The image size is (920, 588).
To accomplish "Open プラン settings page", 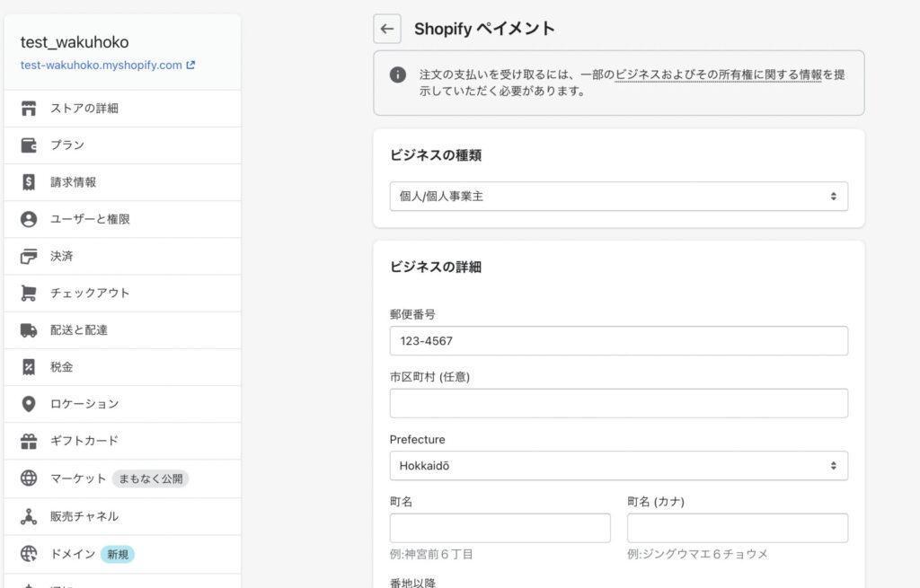I will [122, 145].
